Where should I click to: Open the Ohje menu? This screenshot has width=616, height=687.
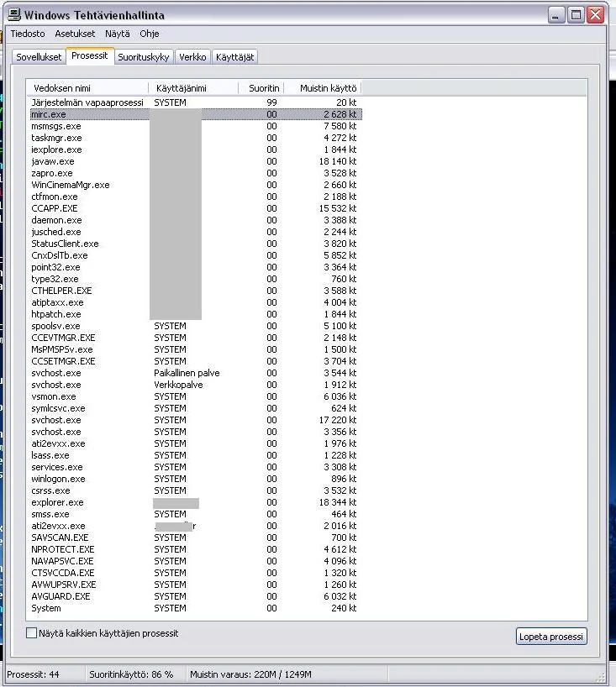point(149,34)
